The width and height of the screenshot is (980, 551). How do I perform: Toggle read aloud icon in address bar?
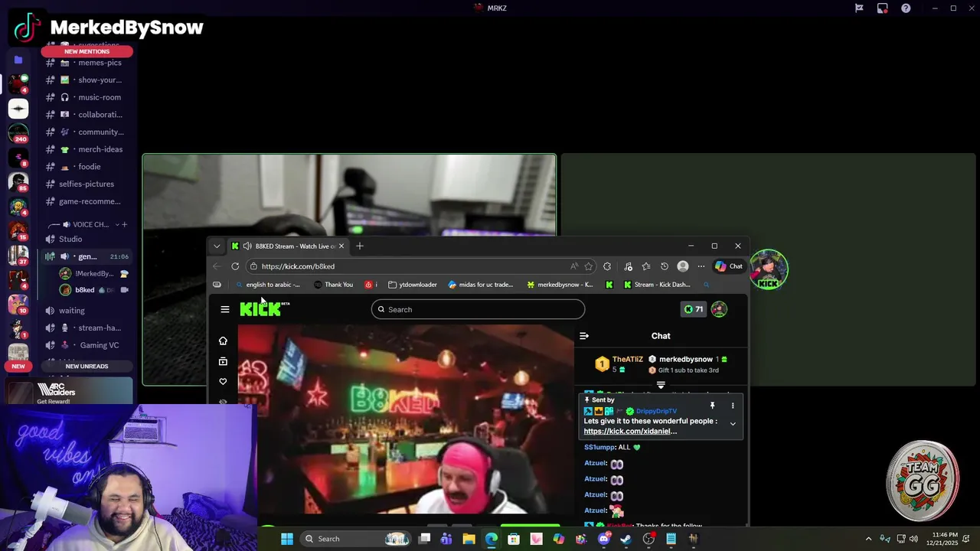point(574,266)
